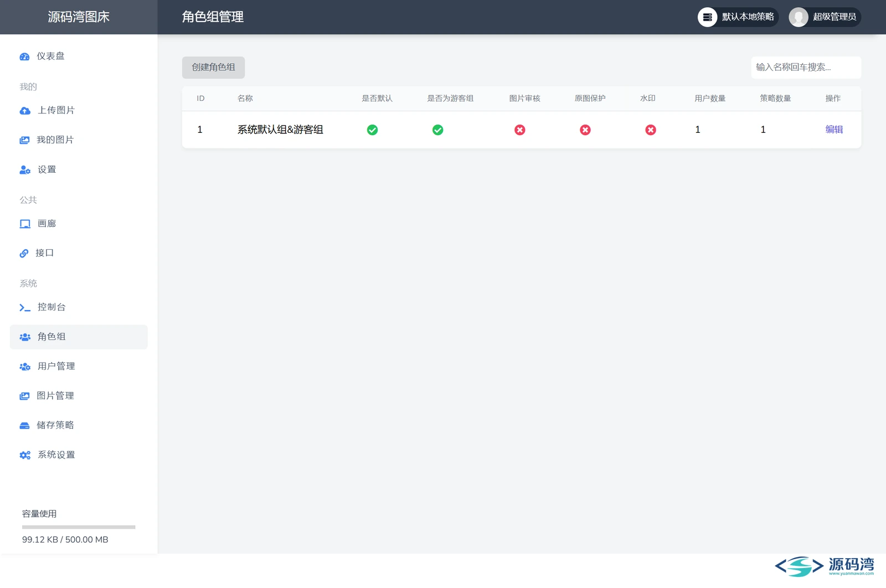Viewport: 886px width, 588px height.
Task: Click the red cross under 原图保护
Action: tap(585, 130)
